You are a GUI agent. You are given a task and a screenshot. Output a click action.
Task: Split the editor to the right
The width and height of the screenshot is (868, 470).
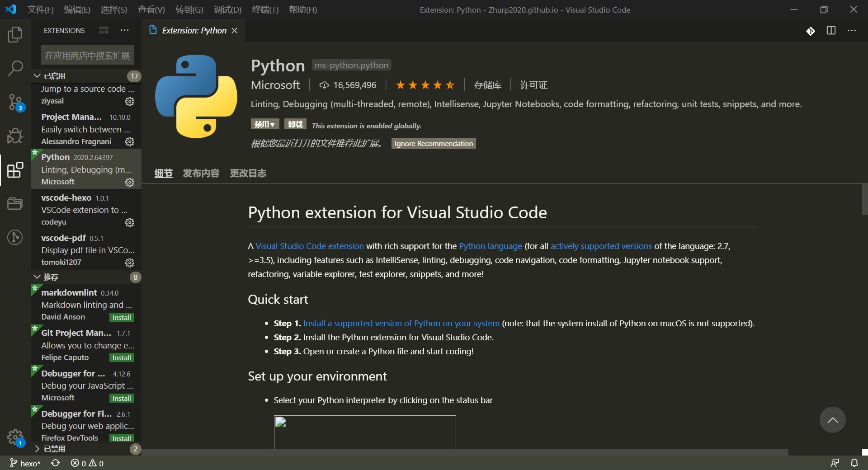[831, 30]
